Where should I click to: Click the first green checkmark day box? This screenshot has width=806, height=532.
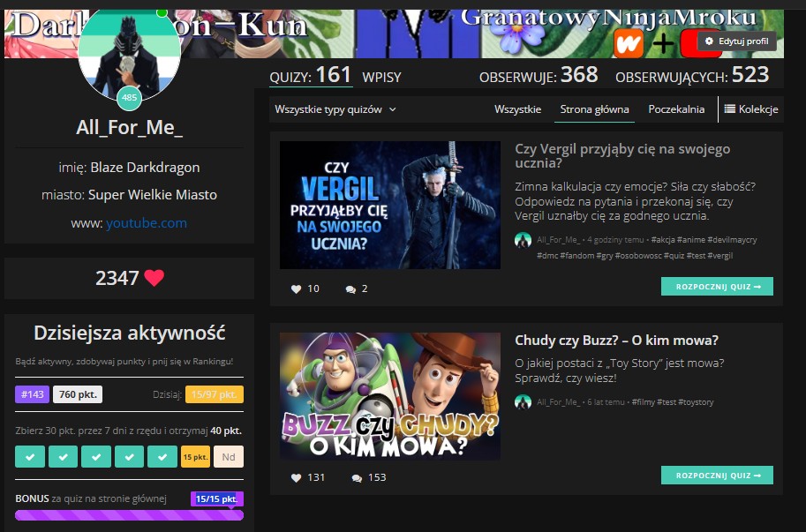[x=31, y=456]
